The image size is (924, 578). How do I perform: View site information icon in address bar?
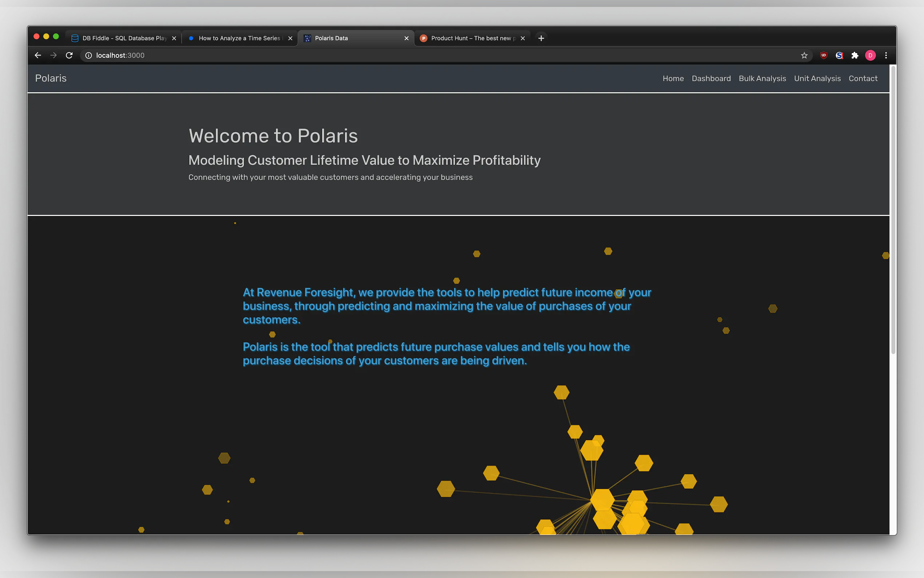tap(88, 55)
